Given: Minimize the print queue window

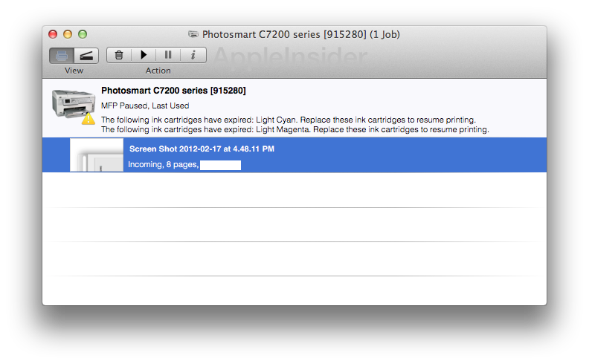Looking at the screenshot, I should (x=68, y=34).
